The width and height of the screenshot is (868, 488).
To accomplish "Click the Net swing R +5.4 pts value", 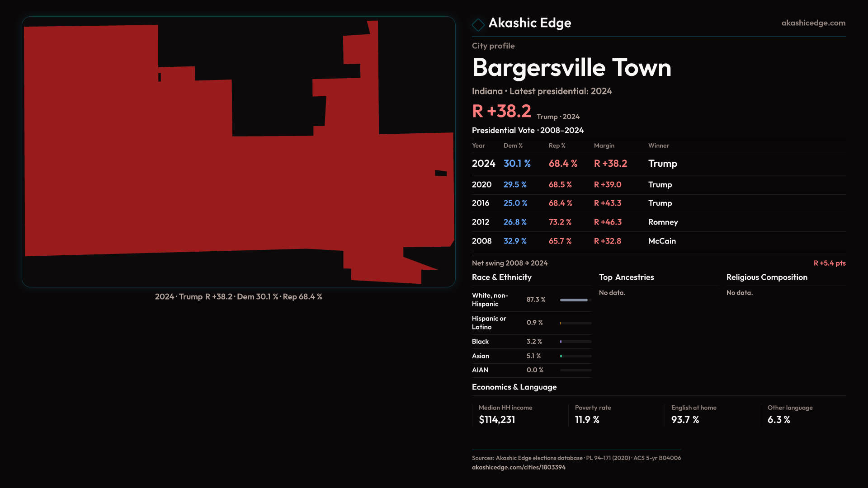I will [x=829, y=263].
